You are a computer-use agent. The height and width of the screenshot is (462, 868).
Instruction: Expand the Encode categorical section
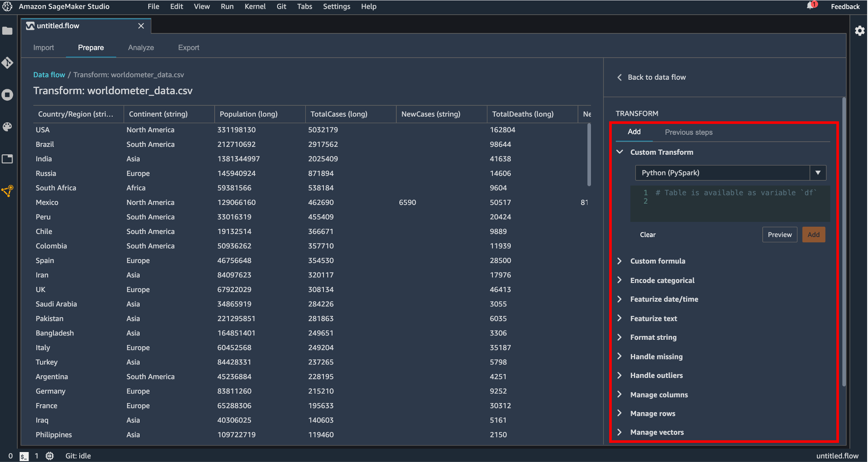click(620, 280)
